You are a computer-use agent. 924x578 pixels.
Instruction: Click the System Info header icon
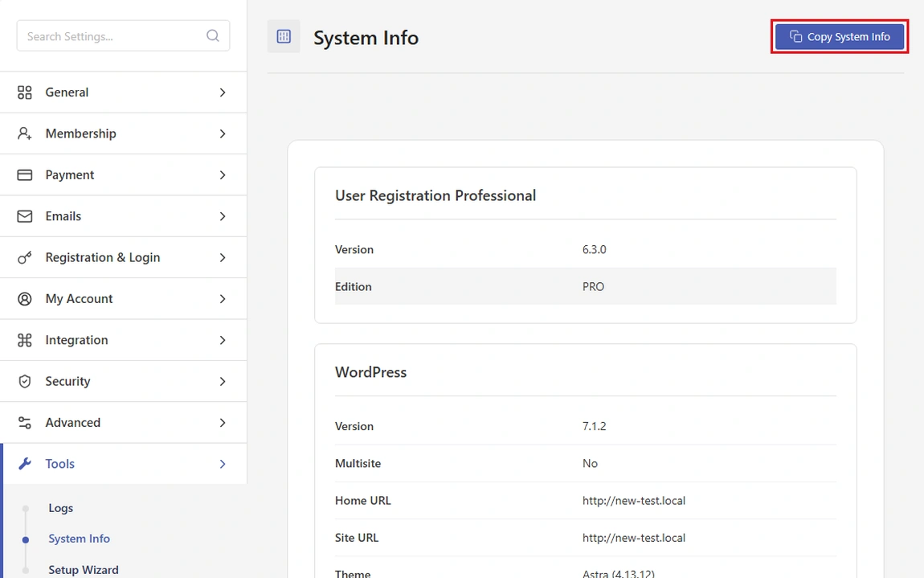(284, 36)
